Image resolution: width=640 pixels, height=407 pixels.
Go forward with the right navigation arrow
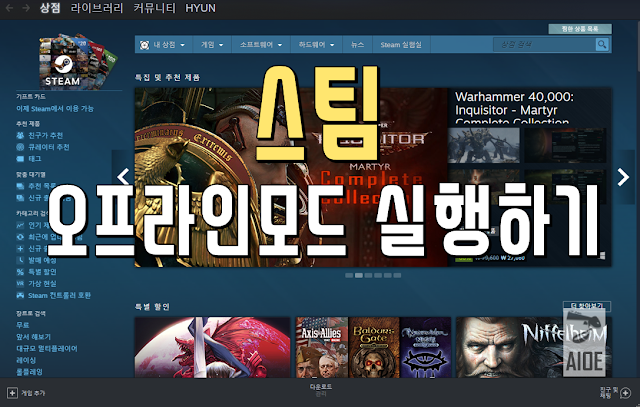coord(26,8)
